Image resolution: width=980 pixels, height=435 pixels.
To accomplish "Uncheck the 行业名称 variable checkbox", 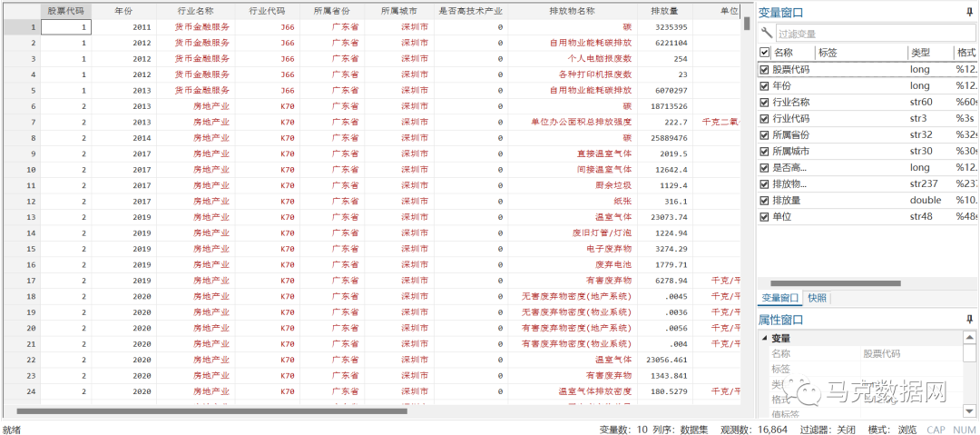I will point(764,102).
